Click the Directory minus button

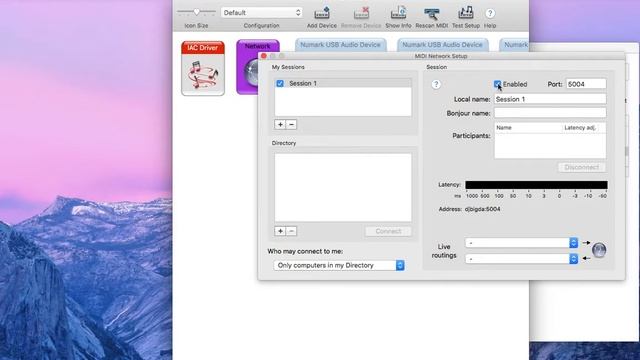291,231
